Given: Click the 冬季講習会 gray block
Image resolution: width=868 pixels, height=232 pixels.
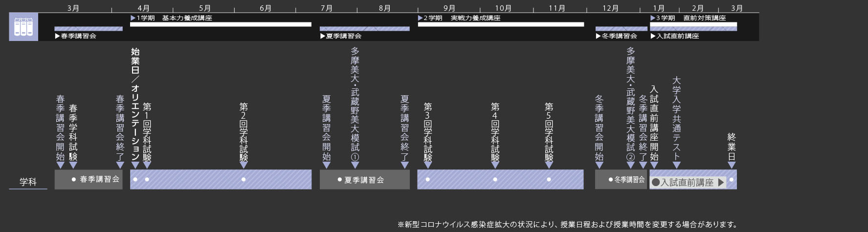Looking at the screenshot, I should point(621,179).
